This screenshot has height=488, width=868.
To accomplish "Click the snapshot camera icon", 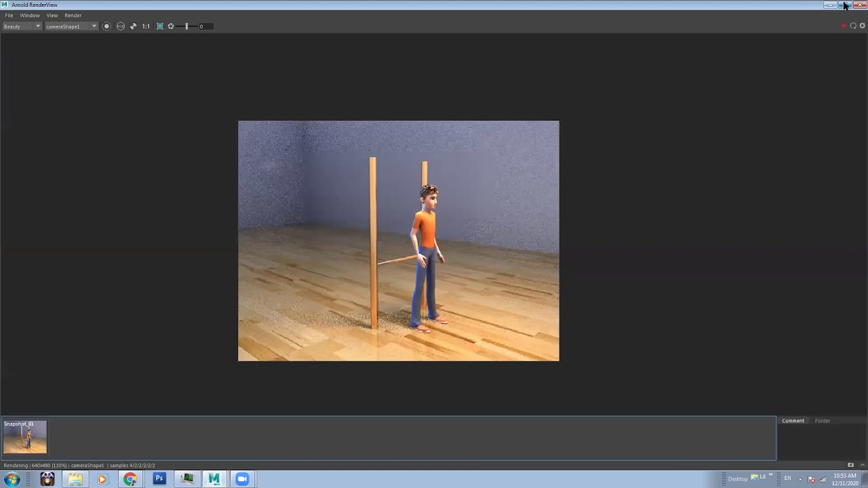I will click(x=850, y=465).
